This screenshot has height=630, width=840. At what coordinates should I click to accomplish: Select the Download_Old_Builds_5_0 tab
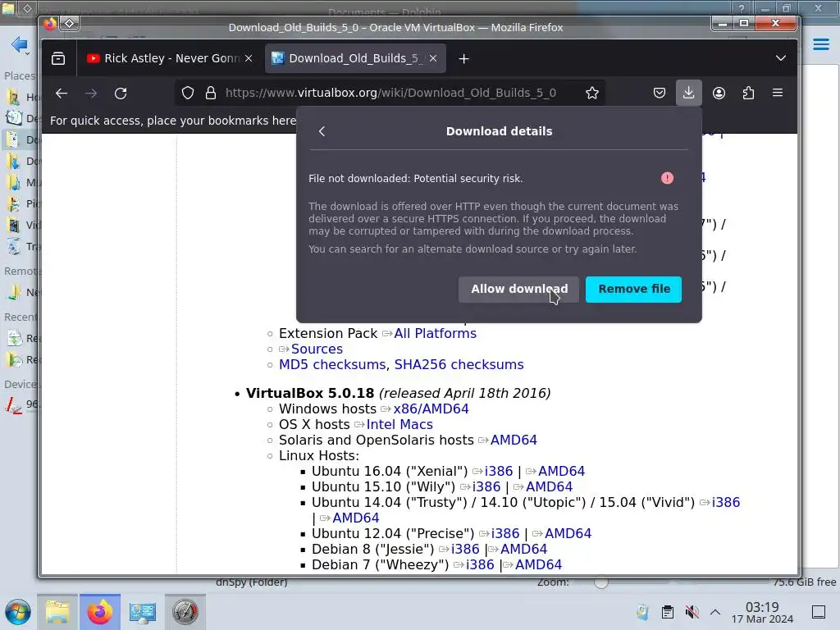[356, 58]
